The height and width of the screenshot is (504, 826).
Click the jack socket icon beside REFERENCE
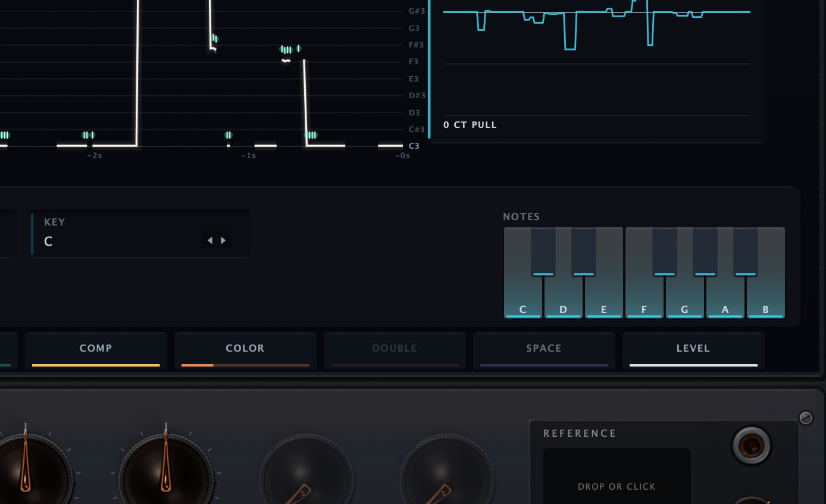tap(752, 445)
